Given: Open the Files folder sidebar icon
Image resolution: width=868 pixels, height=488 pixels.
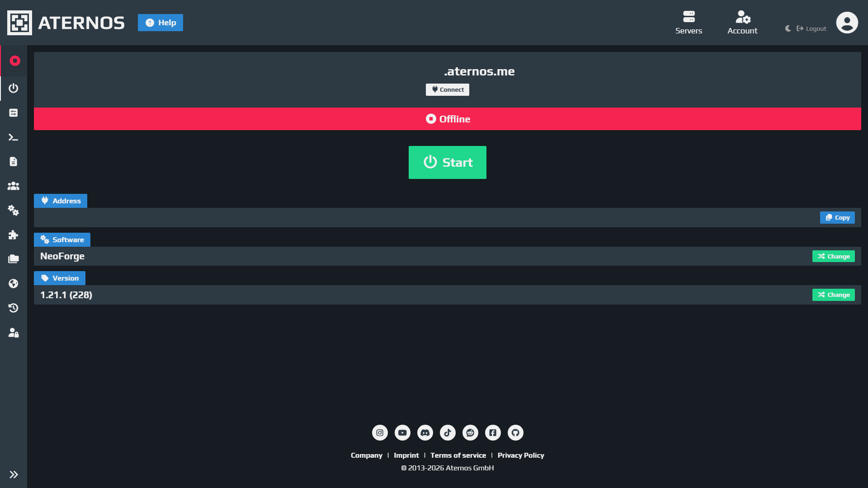Looking at the screenshot, I should pos(14,259).
